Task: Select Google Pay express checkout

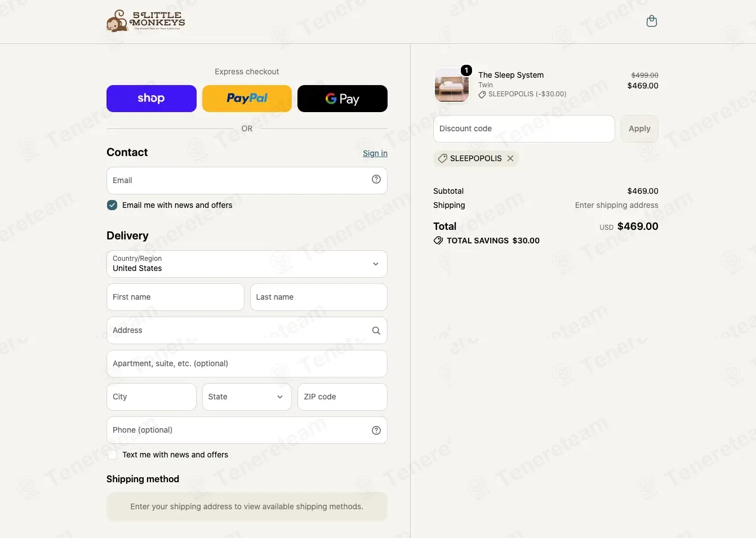Action: click(343, 99)
